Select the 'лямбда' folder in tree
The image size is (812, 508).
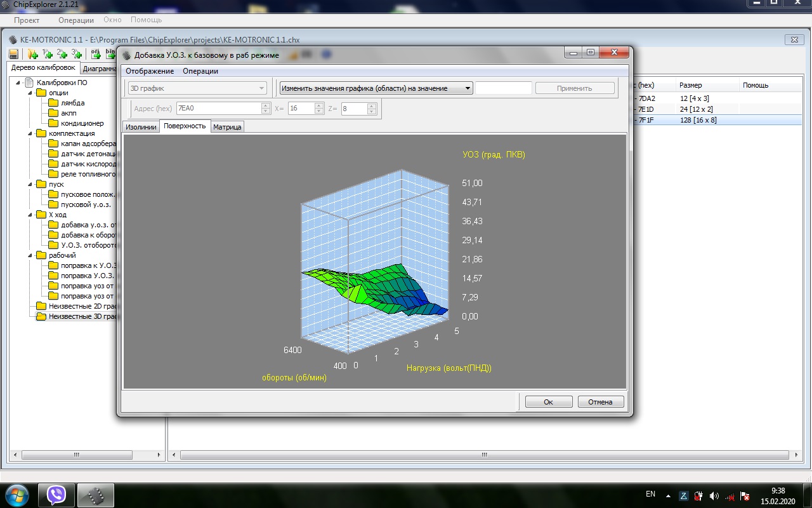pos(67,103)
